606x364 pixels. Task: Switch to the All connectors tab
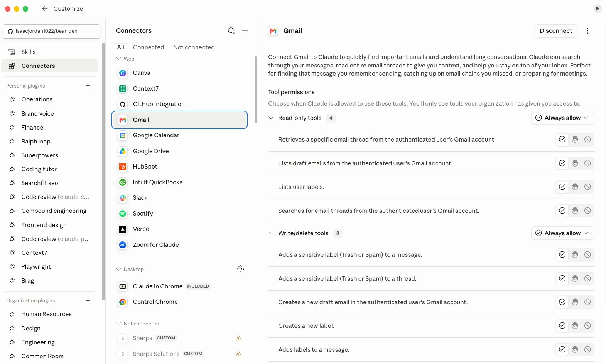tap(120, 47)
